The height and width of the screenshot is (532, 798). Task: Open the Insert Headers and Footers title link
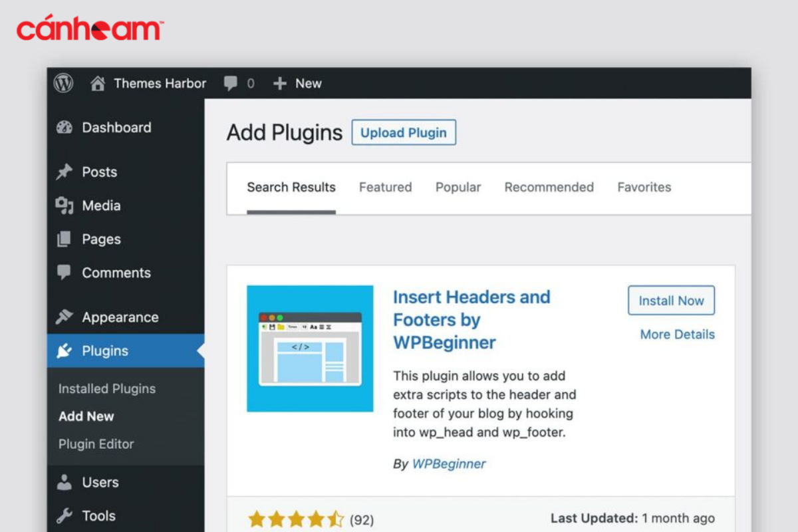click(x=471, y=320)
